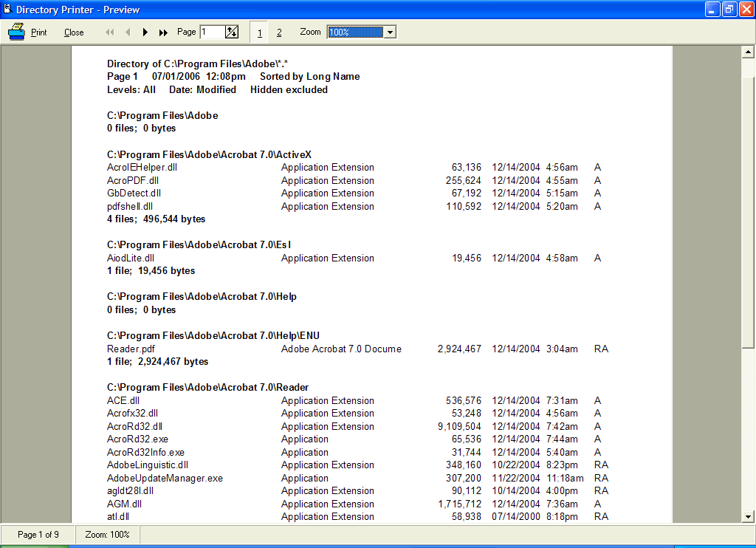Click the vertical scrollbar thumb
This screenshot has width=756, height=548.
tap(748, 212)
